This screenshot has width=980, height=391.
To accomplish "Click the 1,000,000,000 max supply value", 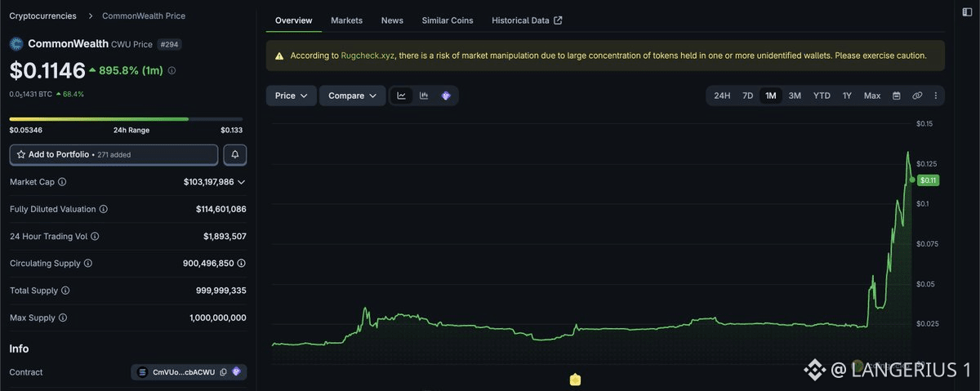I will [217, 317].
